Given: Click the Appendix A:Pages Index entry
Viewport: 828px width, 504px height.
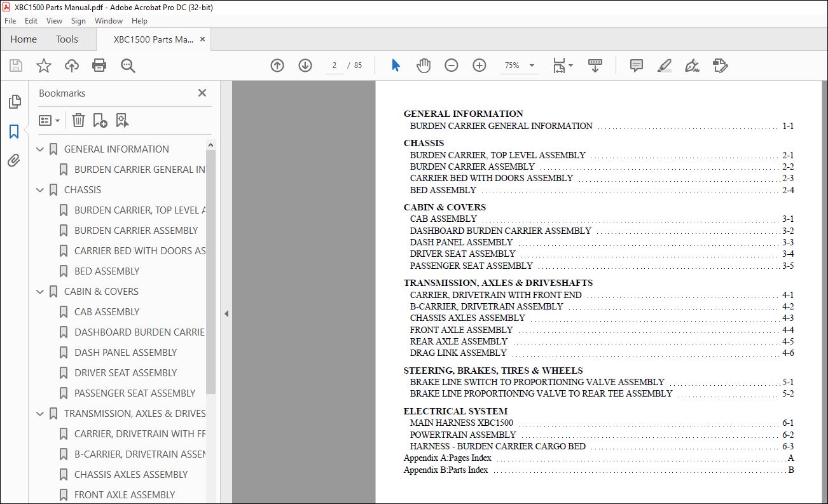Looking at the screenshot, I should tap(448, 458).
